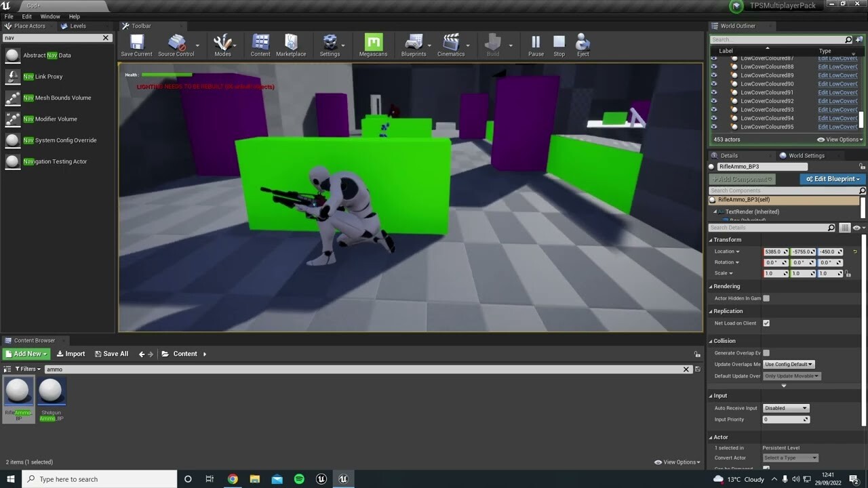Collapse the Collision section

711,340
